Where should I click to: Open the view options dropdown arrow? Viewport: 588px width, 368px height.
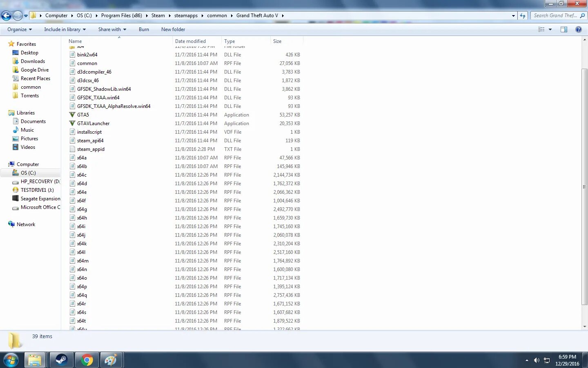click(550, 29)
